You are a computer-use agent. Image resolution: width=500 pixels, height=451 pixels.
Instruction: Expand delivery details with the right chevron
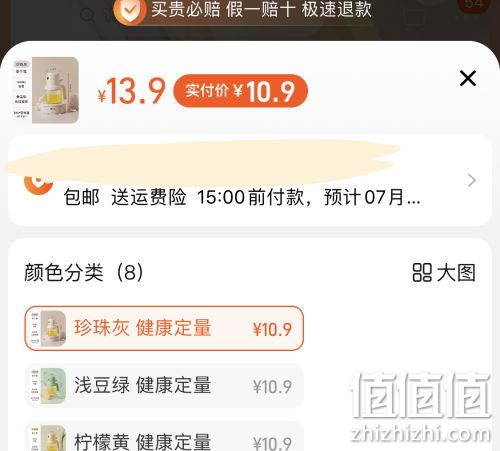[472, 180]
